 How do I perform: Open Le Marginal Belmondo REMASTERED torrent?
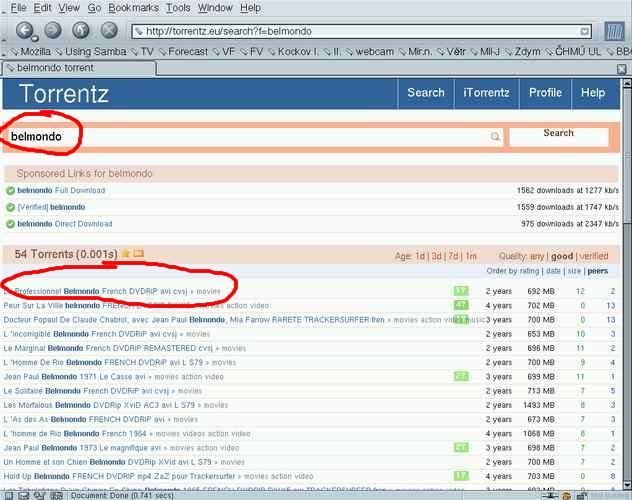108,348
